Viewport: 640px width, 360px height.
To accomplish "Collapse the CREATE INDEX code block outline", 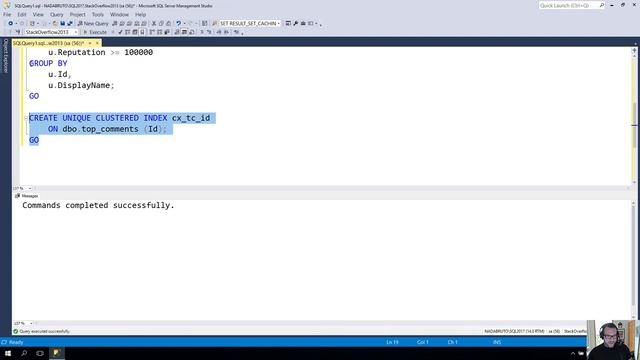I will click(26, 118).
